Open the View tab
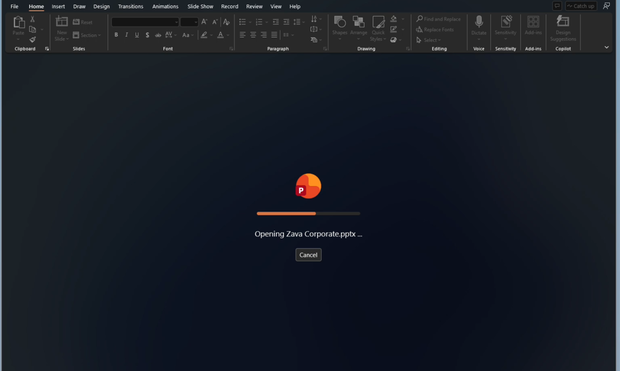Viewport: 620px width, 371px height. pyautogui.click(x=276, y=6)
